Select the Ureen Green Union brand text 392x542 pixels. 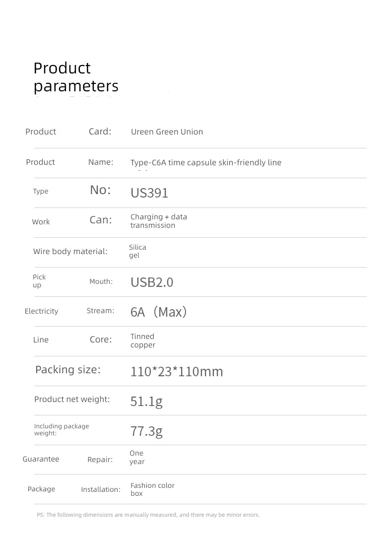pyautogui.click(x=167, y=132)
